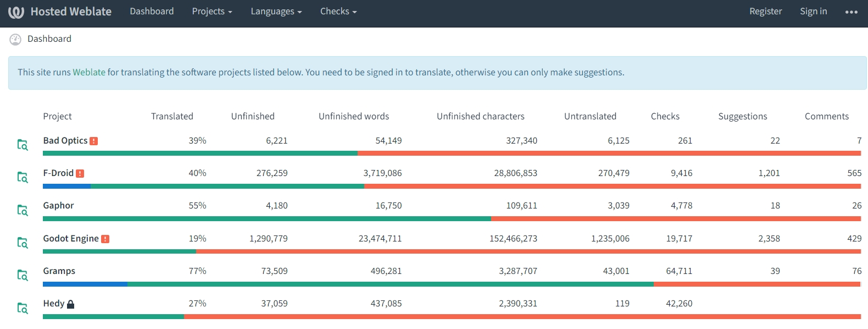868x329 pixels.
Task: Click the Godot Engine translation progress bar
Action: [x=452, y=251]
